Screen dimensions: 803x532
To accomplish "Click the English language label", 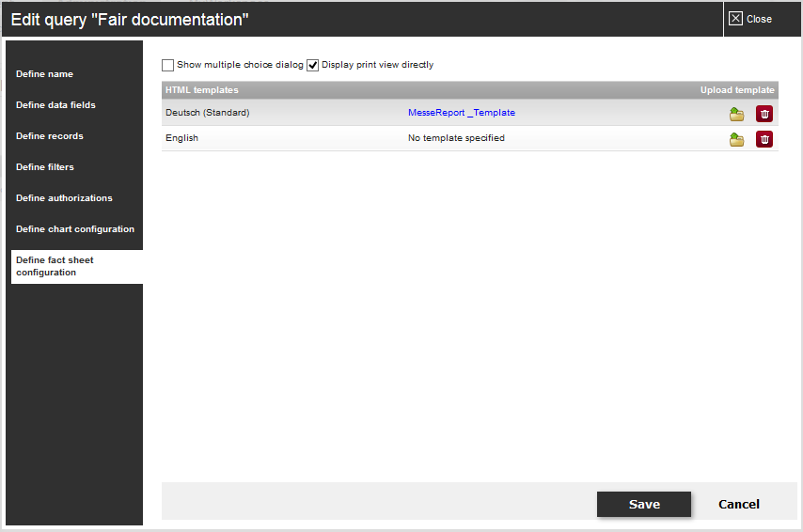I will 181,138.
